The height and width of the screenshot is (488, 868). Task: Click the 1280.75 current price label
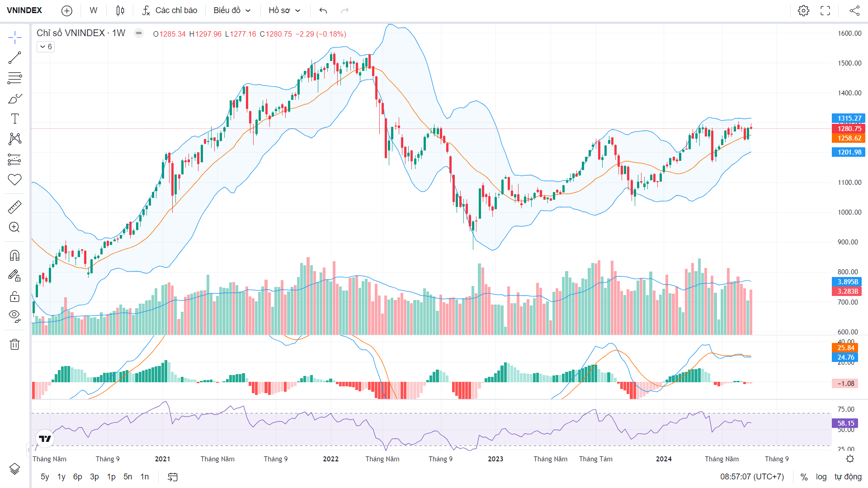(x=849, y=128)
